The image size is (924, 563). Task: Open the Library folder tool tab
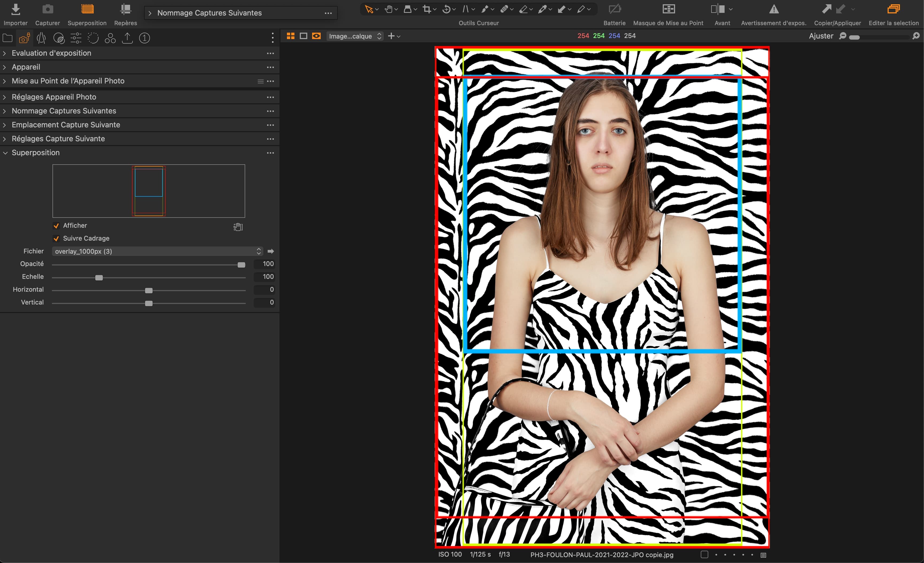7,38
